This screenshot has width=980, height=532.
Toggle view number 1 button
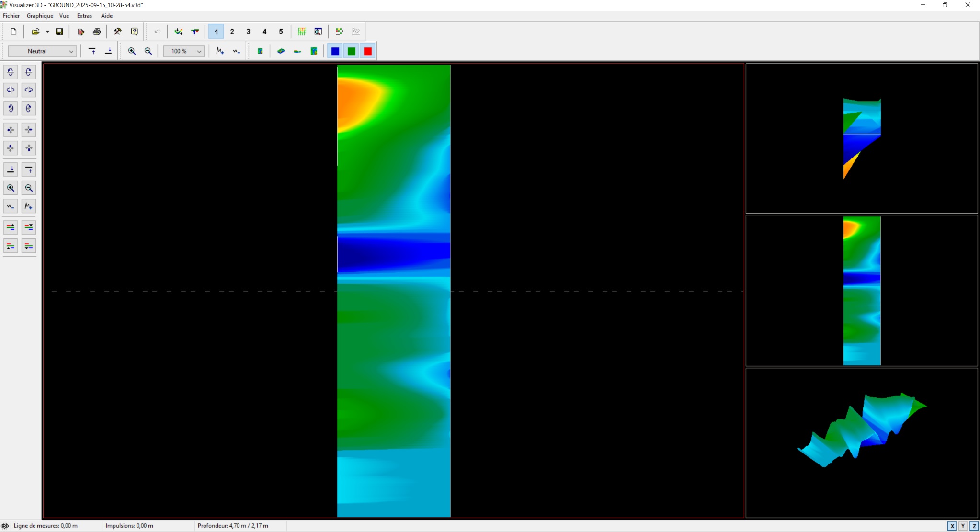[x=216, y=32]
